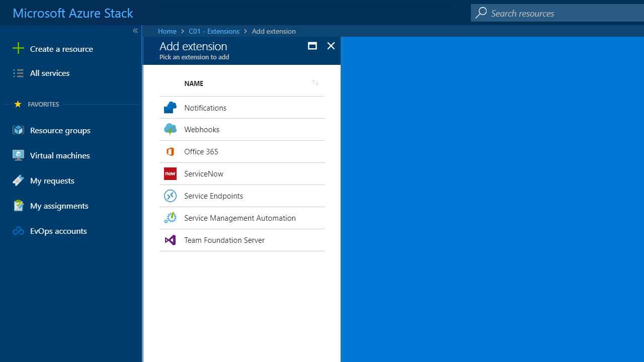The height and width of the screenshot is (362, 644).
Task: Click the Service Management Automation gear icon
Action: pos(170,218)
